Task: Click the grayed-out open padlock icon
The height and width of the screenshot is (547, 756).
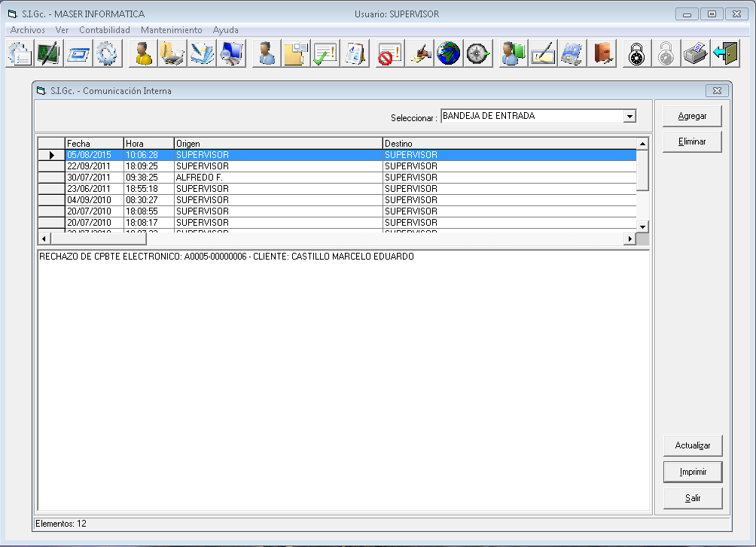Action: point(666,53)
